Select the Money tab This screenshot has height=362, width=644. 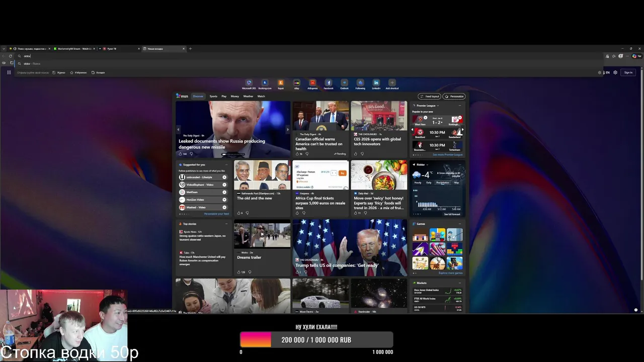coord(235,96)
